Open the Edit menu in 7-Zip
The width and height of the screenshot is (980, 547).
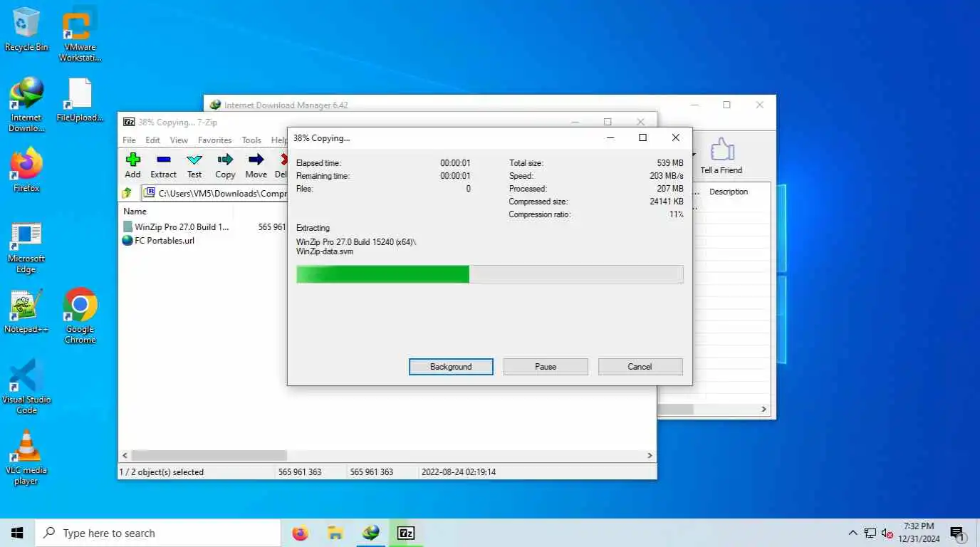click(x=153, y=140)
